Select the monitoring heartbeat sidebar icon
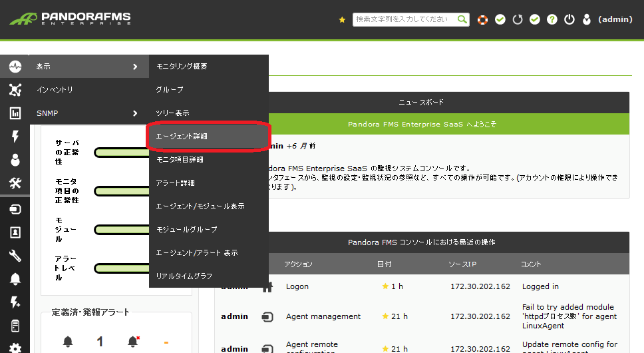 coord(15,66)
